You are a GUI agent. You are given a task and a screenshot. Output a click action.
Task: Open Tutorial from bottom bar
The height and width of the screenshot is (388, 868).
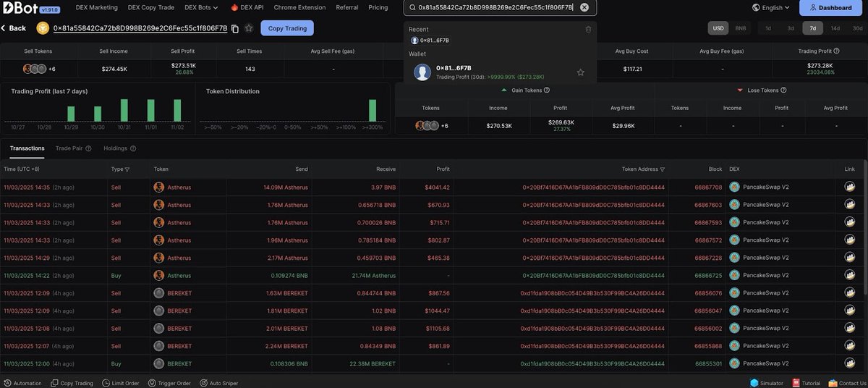click(806, 383)
